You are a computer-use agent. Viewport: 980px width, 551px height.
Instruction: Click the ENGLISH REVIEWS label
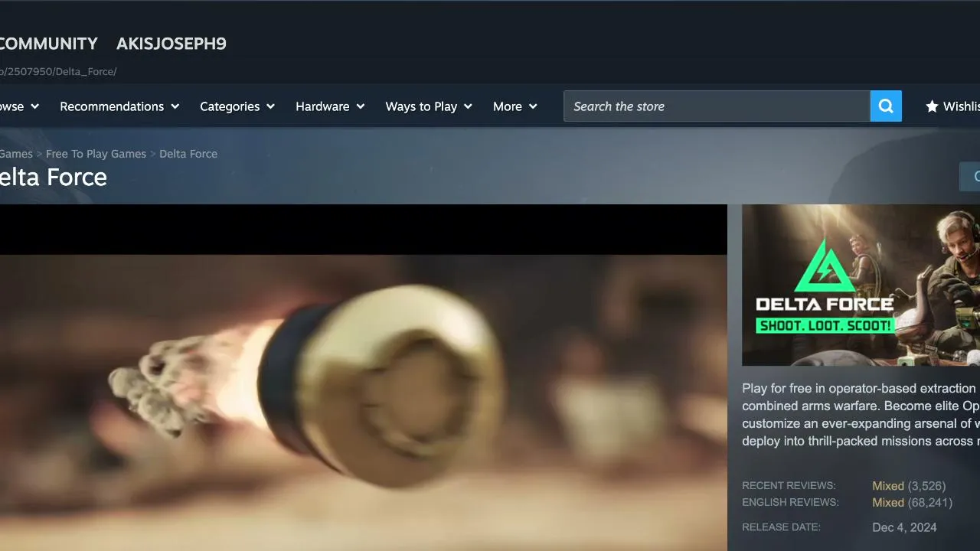790,503
